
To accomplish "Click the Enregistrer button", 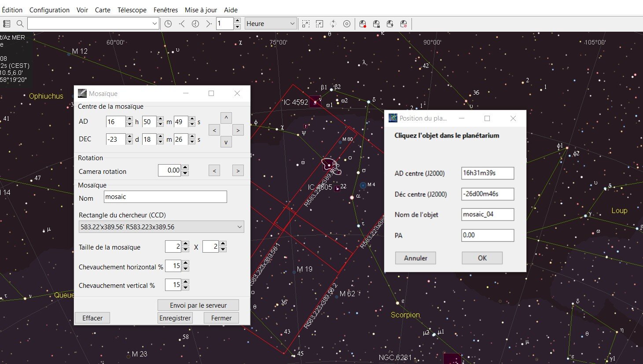I will coord(175,318).
